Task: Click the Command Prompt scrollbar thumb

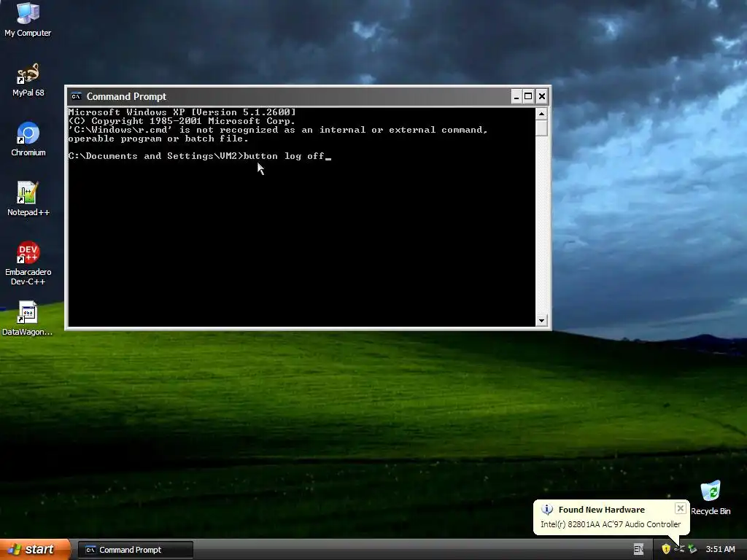Action: [x=541, y=128]
